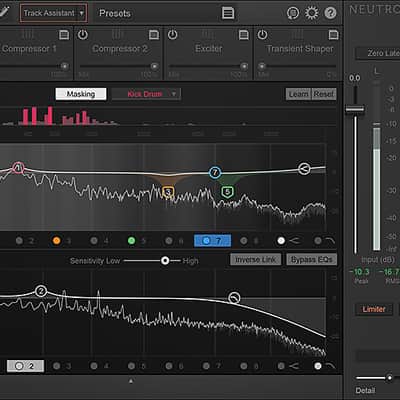
Task: Select EQ node 1 on upper curve
Action: [x=18, y=168]
